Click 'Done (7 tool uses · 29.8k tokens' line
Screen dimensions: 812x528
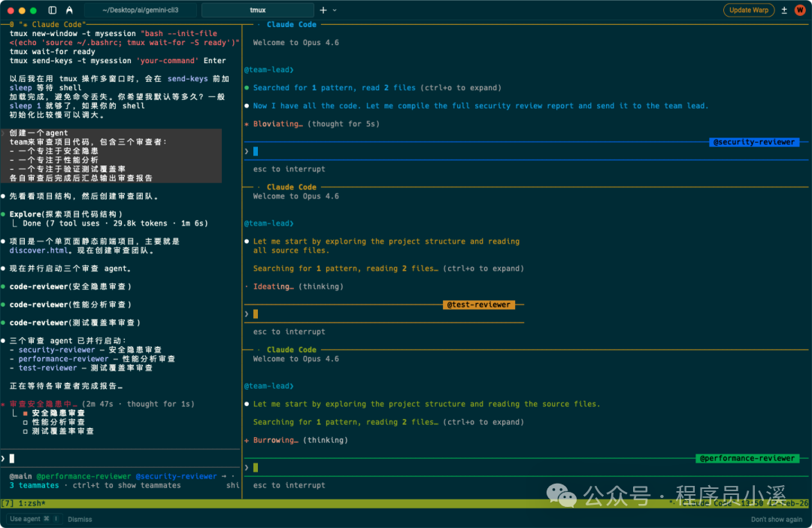click(115, 223)
